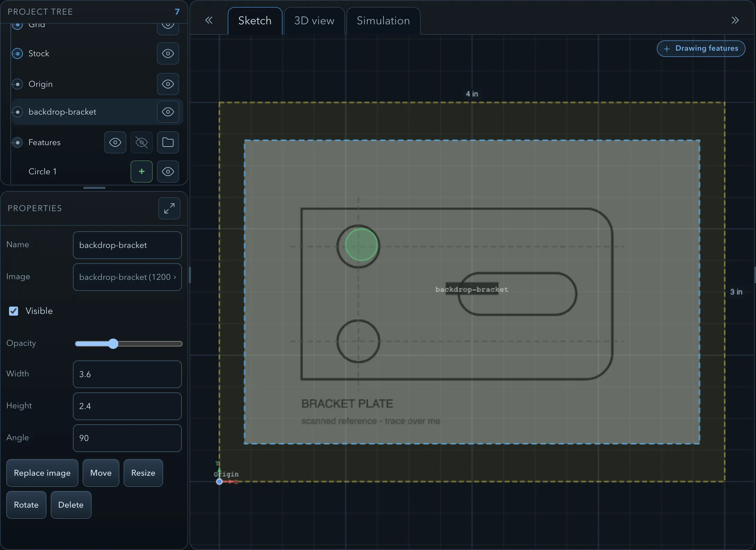Select Circle 1 in project tree

click(42, 172)
